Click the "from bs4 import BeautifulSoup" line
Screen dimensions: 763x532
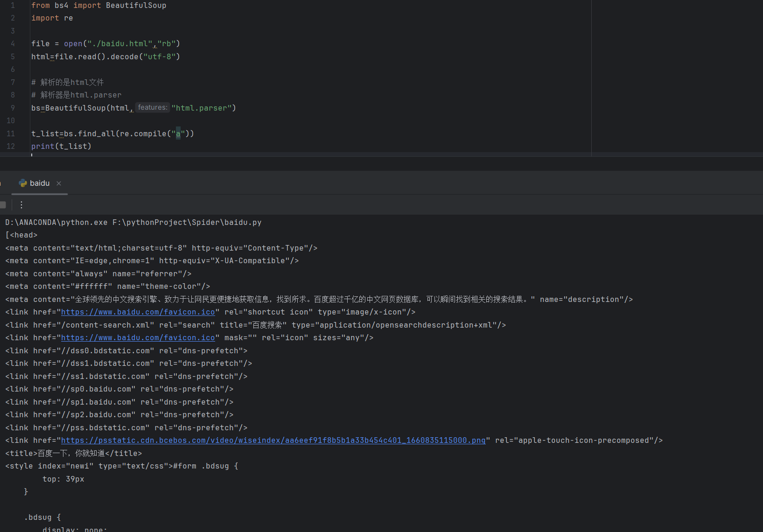point(99,6)
